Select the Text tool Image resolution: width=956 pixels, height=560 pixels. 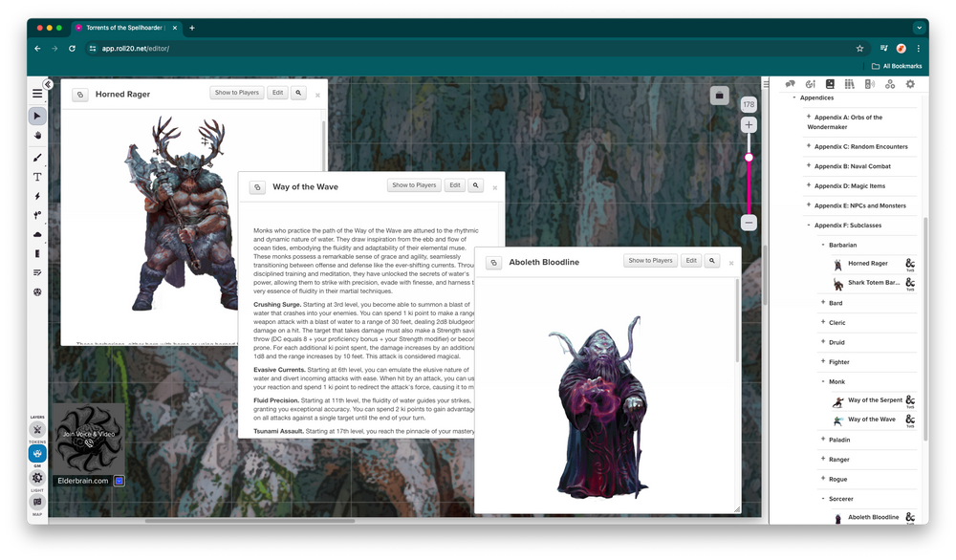pyautogui.click(x=37, y=177)
